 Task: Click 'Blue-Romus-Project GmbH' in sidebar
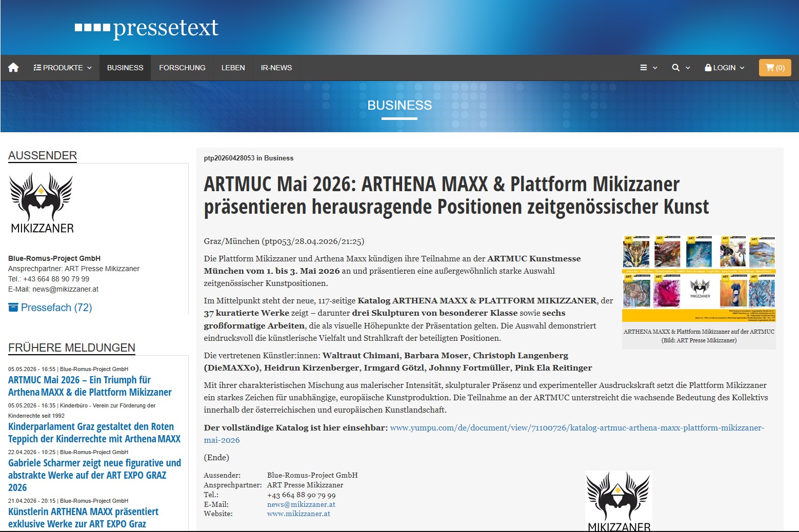54,258
